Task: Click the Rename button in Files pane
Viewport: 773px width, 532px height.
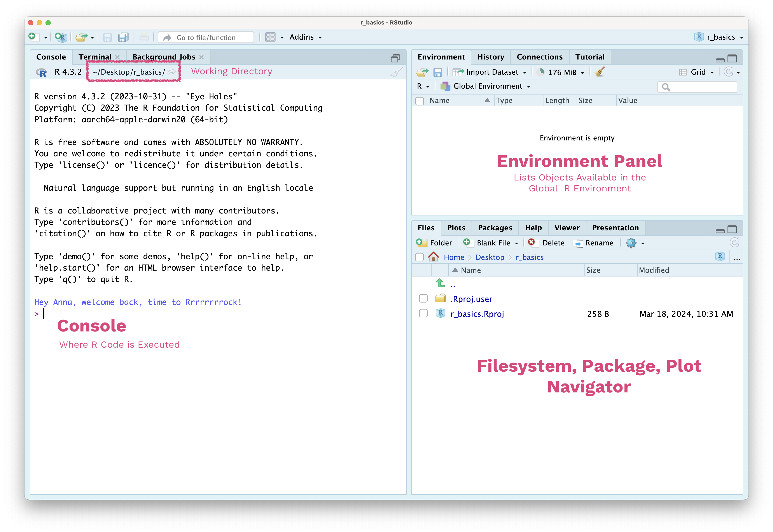Action: click(x=593, y=243)
